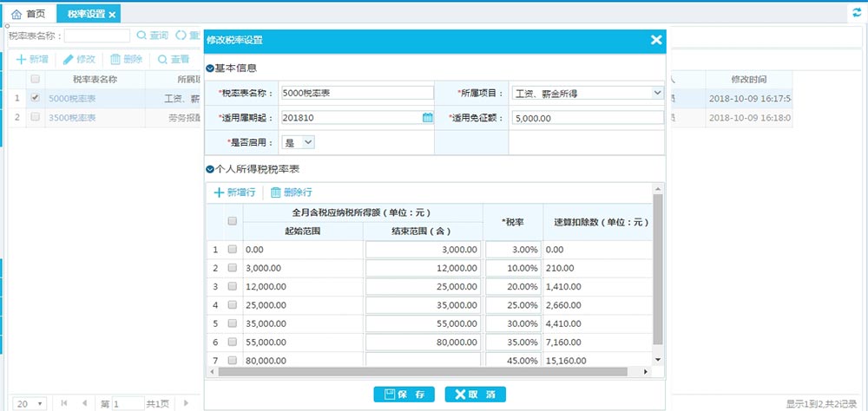
Task: Click the 25,000.00 end range field in row 3
Action: 423,286
